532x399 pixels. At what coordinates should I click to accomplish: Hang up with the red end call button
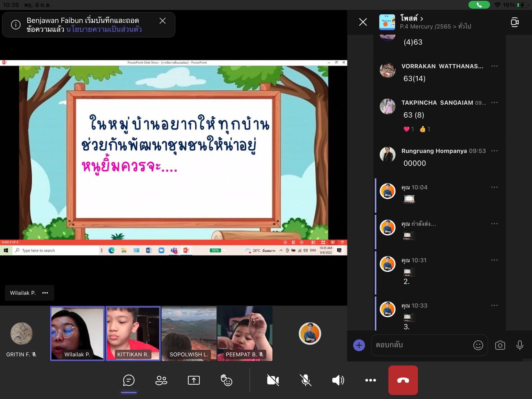(x=403, y=380)
